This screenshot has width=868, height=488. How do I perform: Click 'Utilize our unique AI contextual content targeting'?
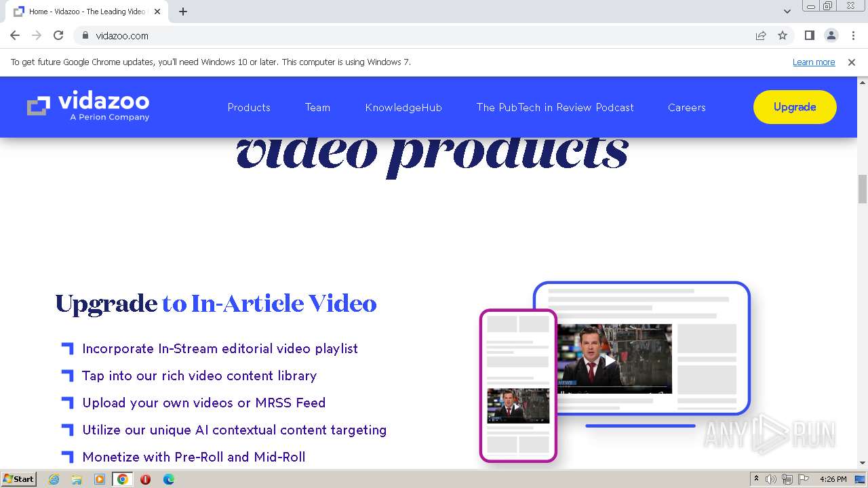(x=234, y=430)
